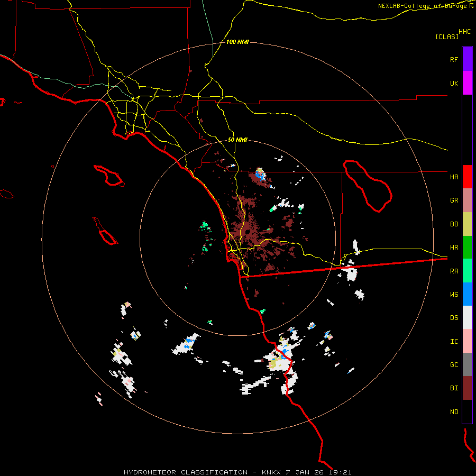This screenshot has height=476, width=476.
Task: Click the [CLAS] label
Action: (x=447, y=37)
